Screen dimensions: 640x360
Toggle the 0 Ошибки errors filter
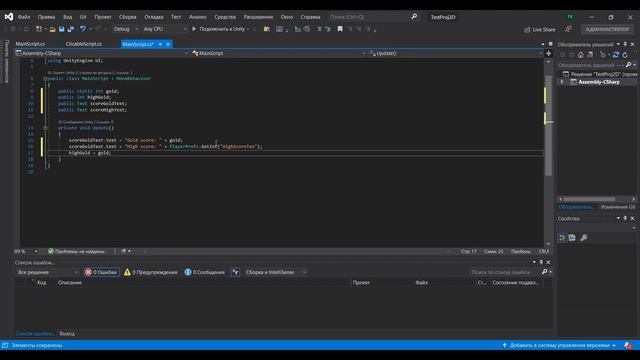(102, 272)
